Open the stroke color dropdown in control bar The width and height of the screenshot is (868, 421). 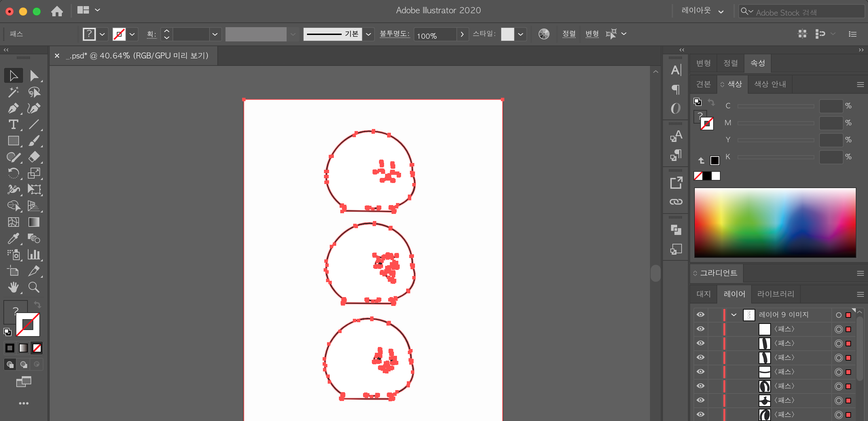click(x=132, y=34)
